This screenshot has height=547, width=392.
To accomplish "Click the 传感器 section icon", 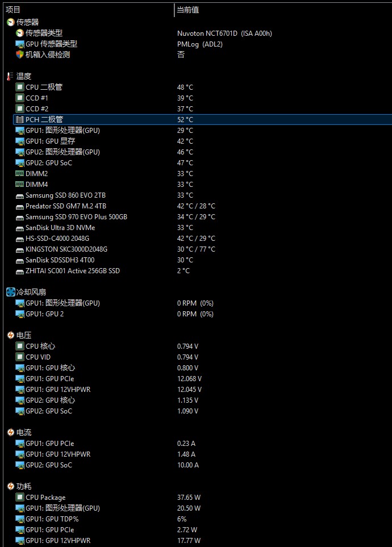I will [10, 22].
